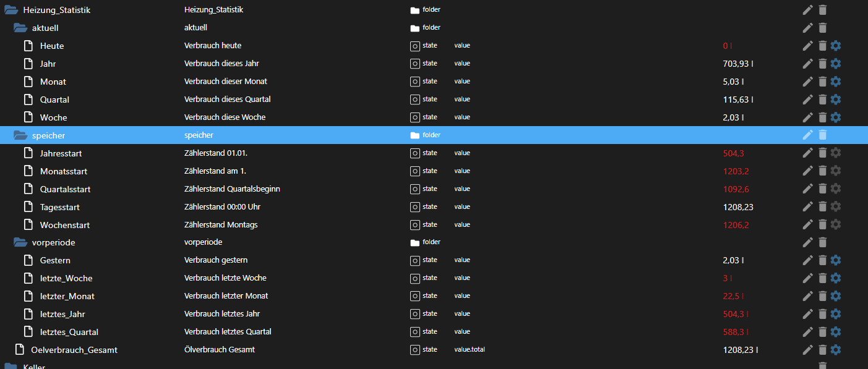Open settings gear for Quartal state
Viewport: 868px width, 369px height.
[836, 100]
